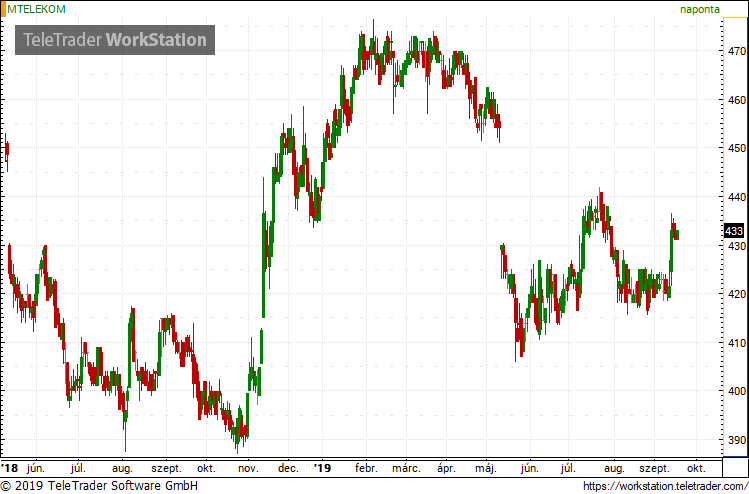Click the 460 price axis label
749x494 pixels.
pyautogui.click(x=736, y=100)
